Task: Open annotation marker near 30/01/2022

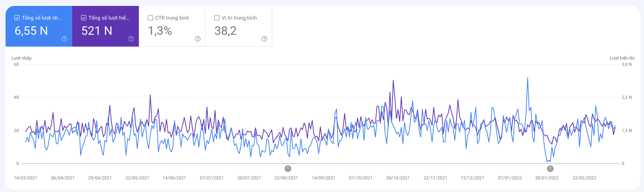Action: pyautogui.click(x=550, y=169)
